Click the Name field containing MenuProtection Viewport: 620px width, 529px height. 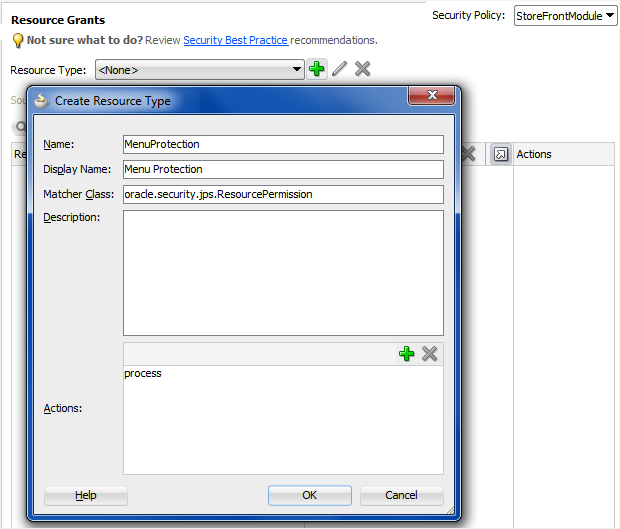point(283,144)
